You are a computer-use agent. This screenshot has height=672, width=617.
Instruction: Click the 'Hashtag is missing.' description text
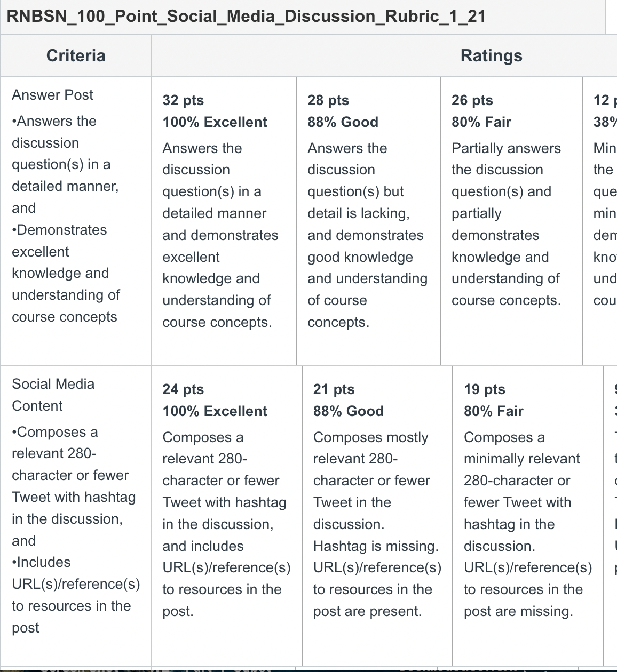[376, 546]
